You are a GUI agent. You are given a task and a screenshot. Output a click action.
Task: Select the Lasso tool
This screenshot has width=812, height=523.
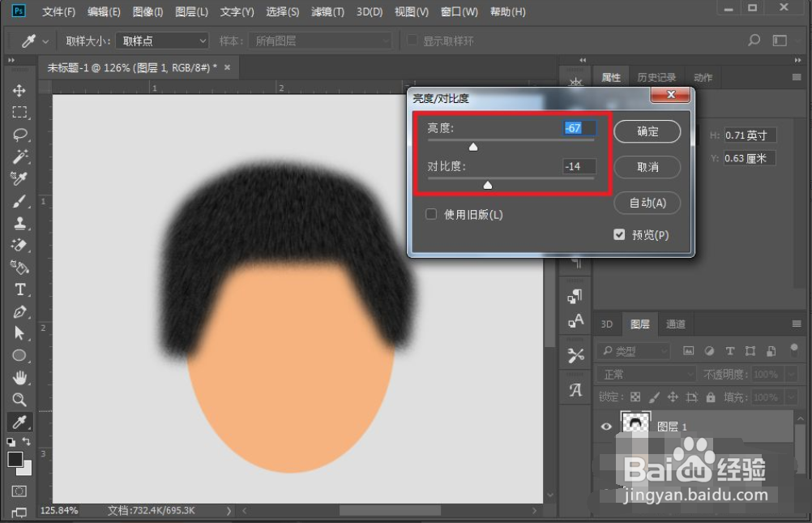click(x=19, y=135)
